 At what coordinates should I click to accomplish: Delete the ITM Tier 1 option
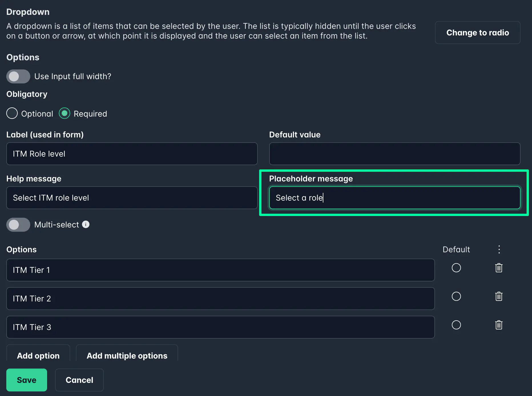pos(499,268)
